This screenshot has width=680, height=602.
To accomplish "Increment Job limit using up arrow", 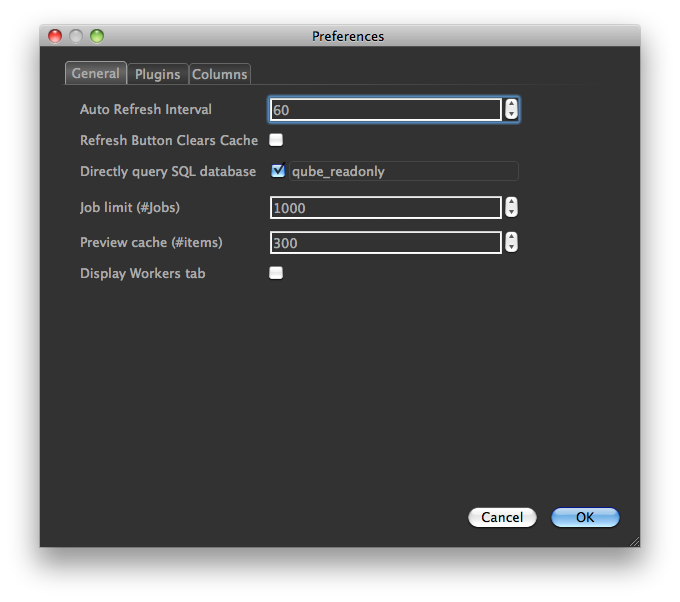I will coord(512,202).
